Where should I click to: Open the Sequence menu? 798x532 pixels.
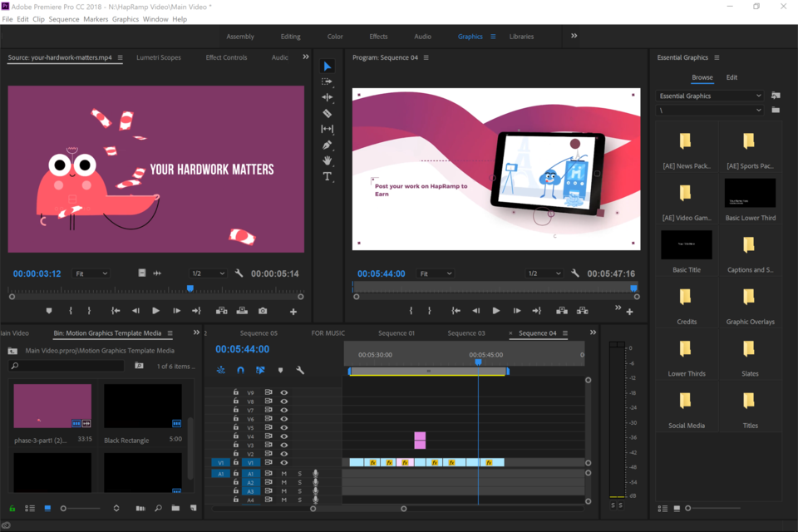point(64,19)
